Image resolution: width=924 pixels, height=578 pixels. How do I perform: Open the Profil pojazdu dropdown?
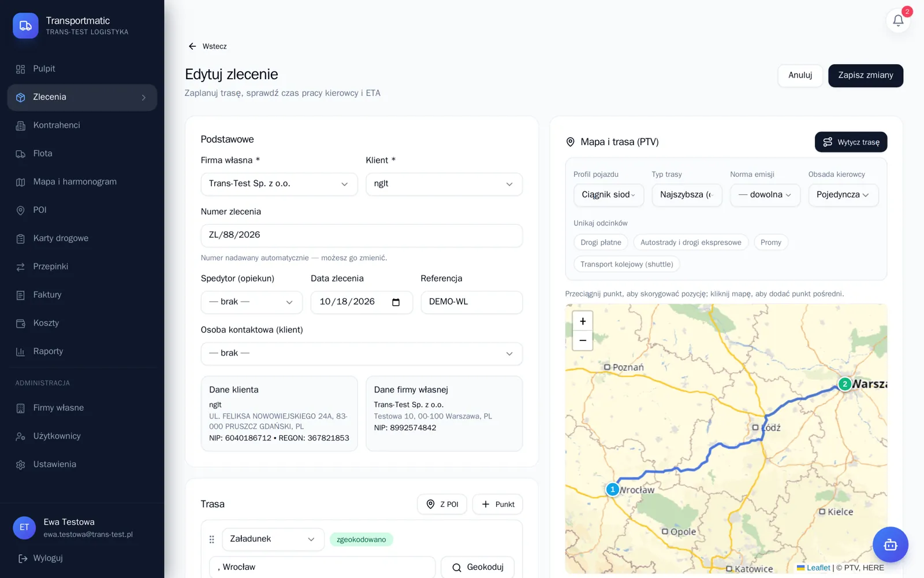tap(609, 195)
